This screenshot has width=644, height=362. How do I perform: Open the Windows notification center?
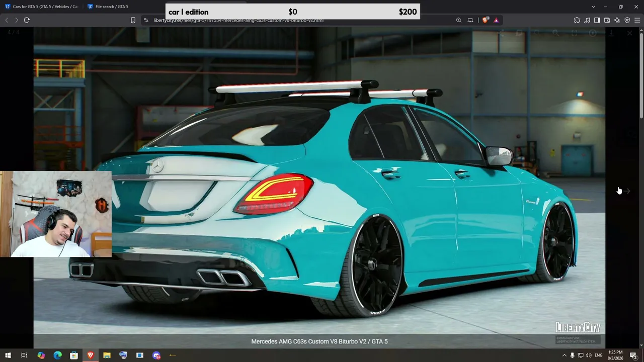[x=633, y=355]
